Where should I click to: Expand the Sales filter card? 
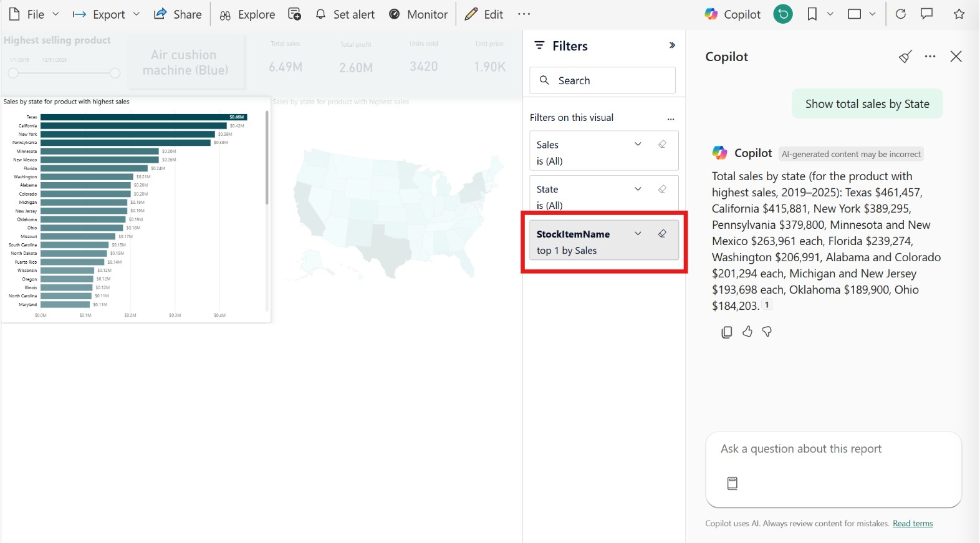pos(638,144)
